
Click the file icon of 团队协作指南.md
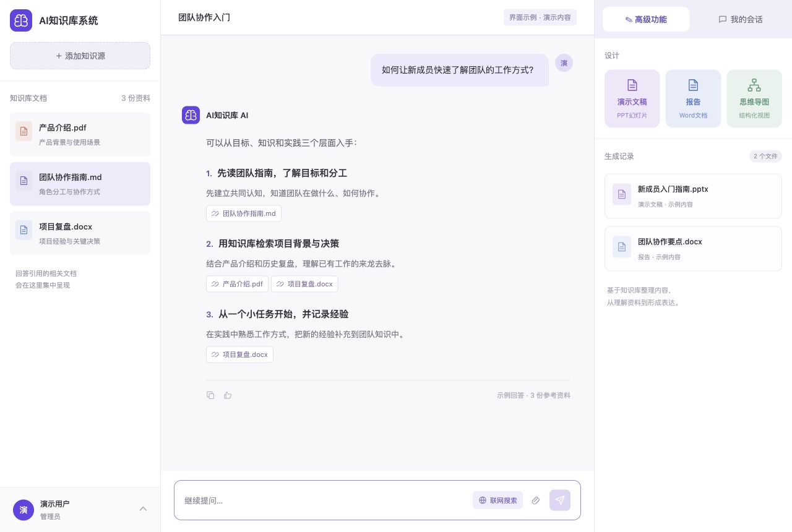[24, 181]
